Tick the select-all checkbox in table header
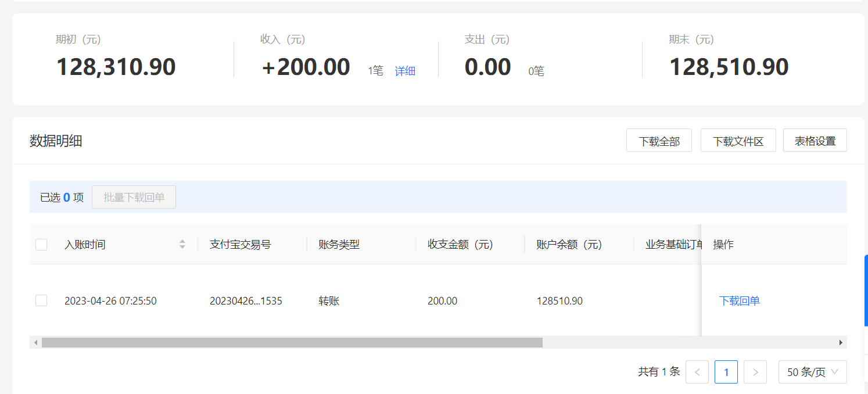This screenshot has width=868, height=394. 41,245
